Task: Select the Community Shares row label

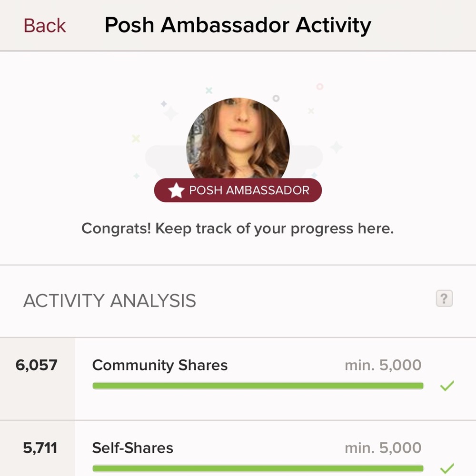Action: (160, 365)
